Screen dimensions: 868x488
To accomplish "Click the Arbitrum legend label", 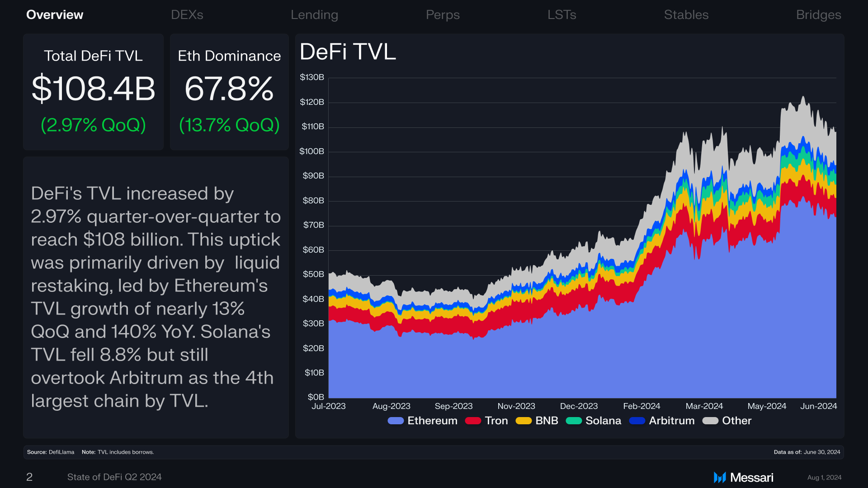I will point(672,421).
